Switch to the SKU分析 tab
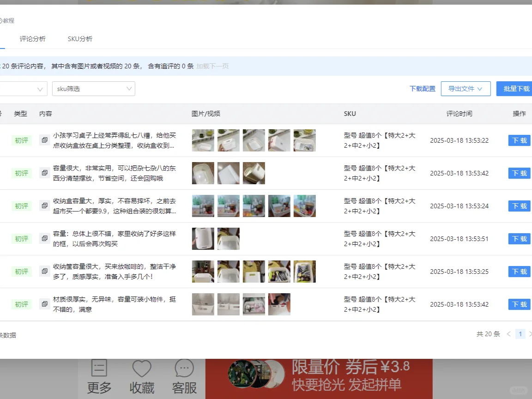Screen dimensions: 532x399 pyautogui.click(x=79, y=39)
